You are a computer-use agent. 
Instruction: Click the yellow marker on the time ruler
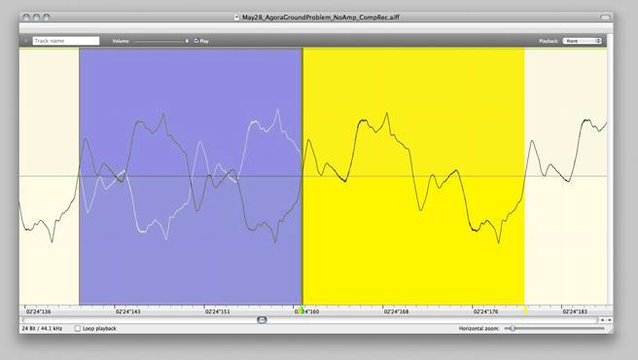point(525,311)
